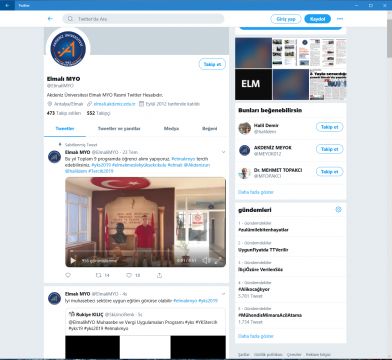Viewport: 392px width, 360px height.
Task: Follow Halil Demir with Takip et
Action: click(329, 127)
